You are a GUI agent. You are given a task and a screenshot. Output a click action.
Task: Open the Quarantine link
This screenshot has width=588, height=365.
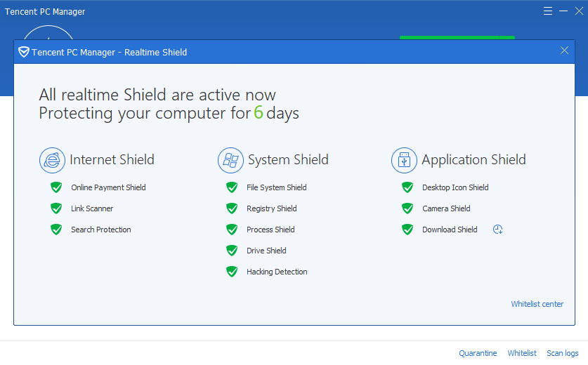(x=478, y=353)
